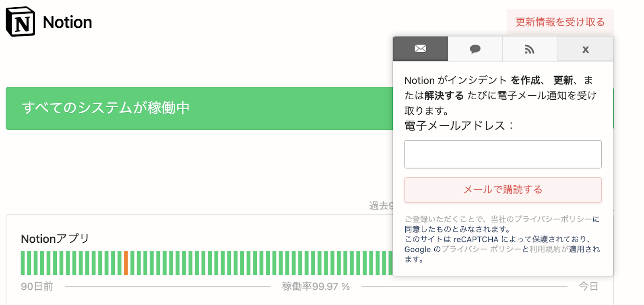Image resolution: width=644 pixels, height=305 pixels.
Task: Focus the 電子メールアドレス input field
Action: click(x=503, y=154)
